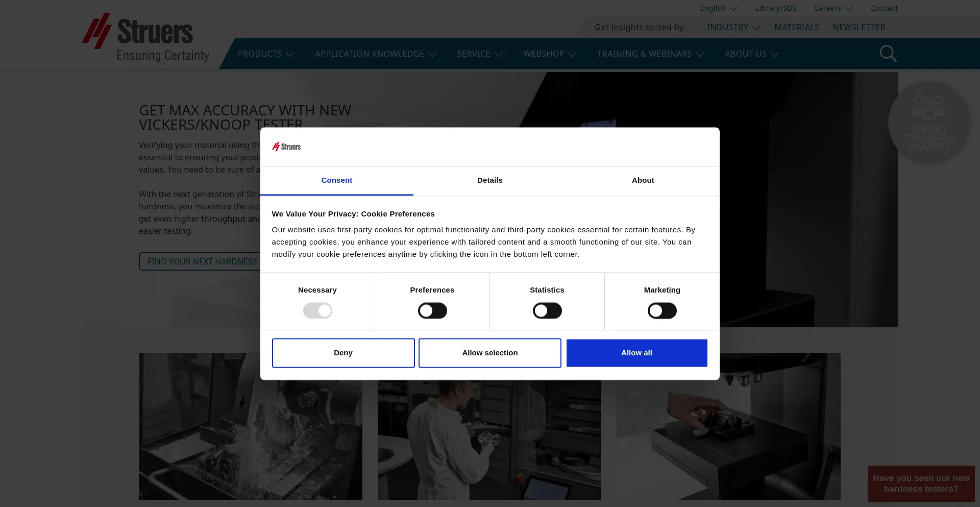980x507 pixels.
Task: Turn on the Marketing cookie switch
Action: pyautogui.click(x=662, y=310)
